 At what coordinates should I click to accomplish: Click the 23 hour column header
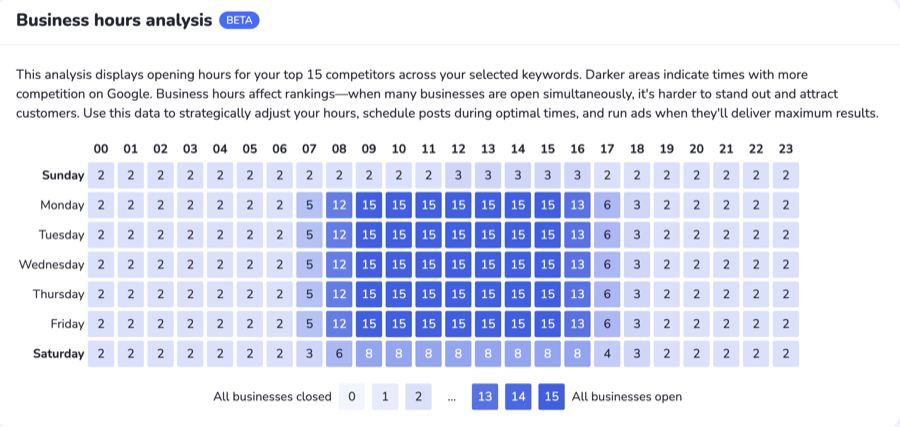click(x=785, y=149)
